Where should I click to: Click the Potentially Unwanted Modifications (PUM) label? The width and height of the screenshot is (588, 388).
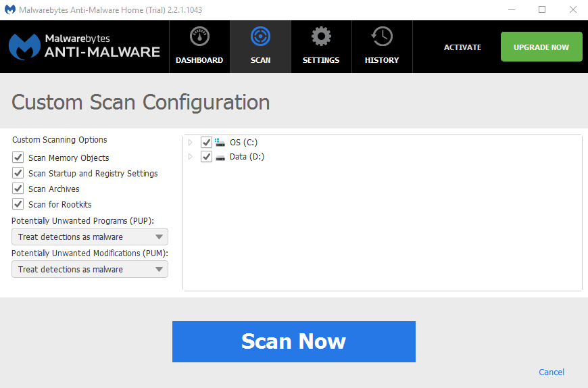point(90,253)
